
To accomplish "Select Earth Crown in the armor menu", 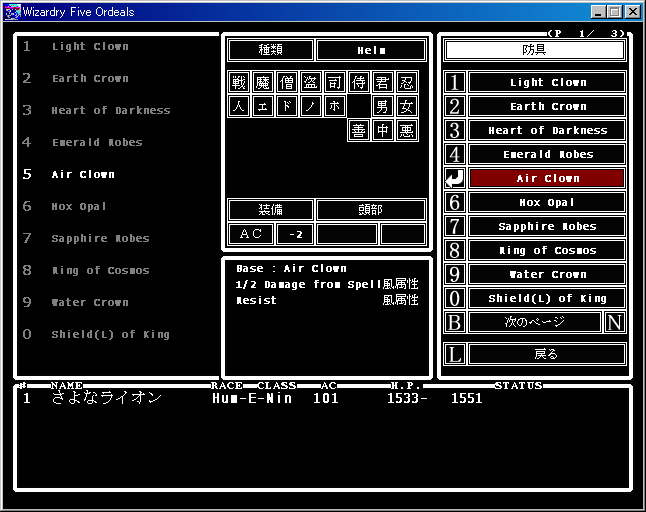I will 547,106.
